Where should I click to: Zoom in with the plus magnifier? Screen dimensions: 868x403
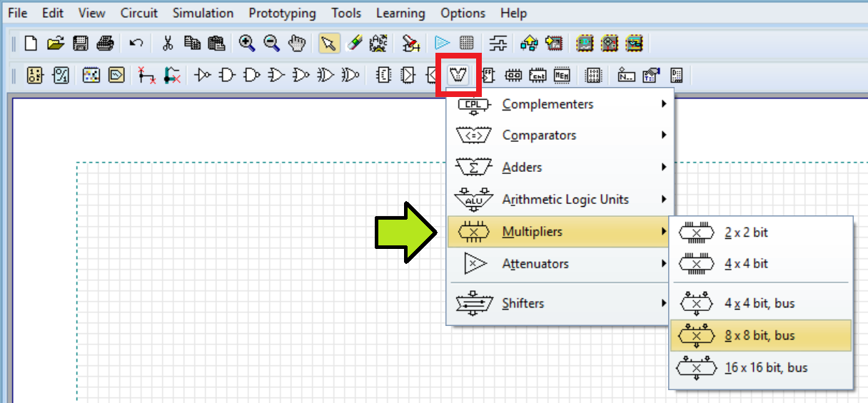coord(247,44)
